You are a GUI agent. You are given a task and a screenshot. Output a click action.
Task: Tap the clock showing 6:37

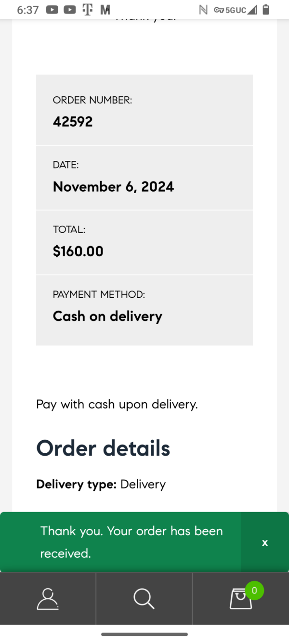pyautogui.click(x=27, y=9)
